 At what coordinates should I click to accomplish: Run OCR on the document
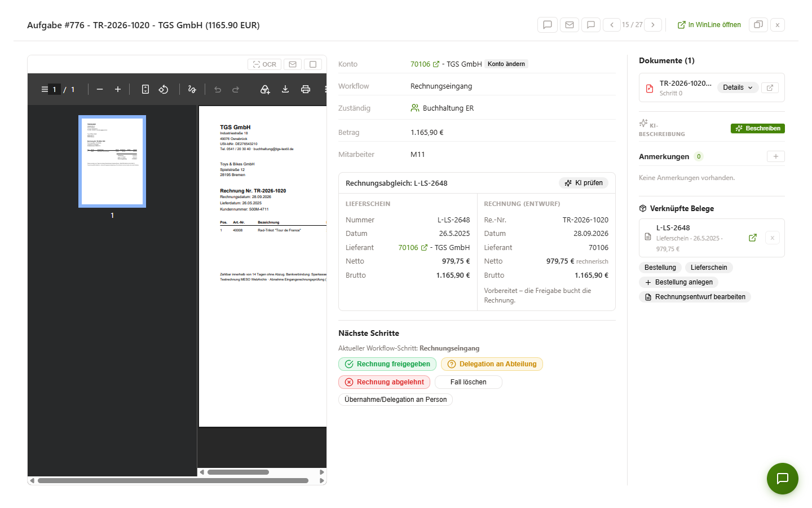pyautogui.click(x=264, y=64)
